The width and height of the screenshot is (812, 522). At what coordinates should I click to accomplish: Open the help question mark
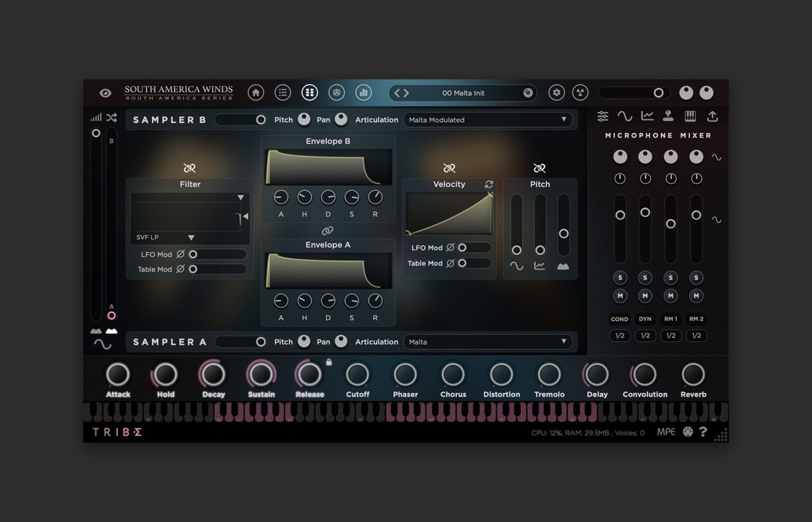(703, 432)
